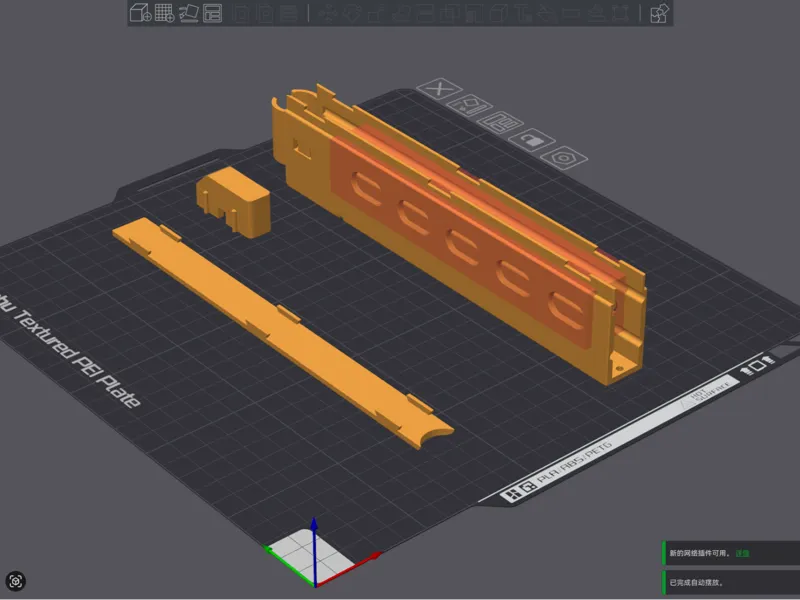Viewport: 800px width, 600px height.
Task: Click the plate's arrange objects icon
Action: tap(500, 122)
